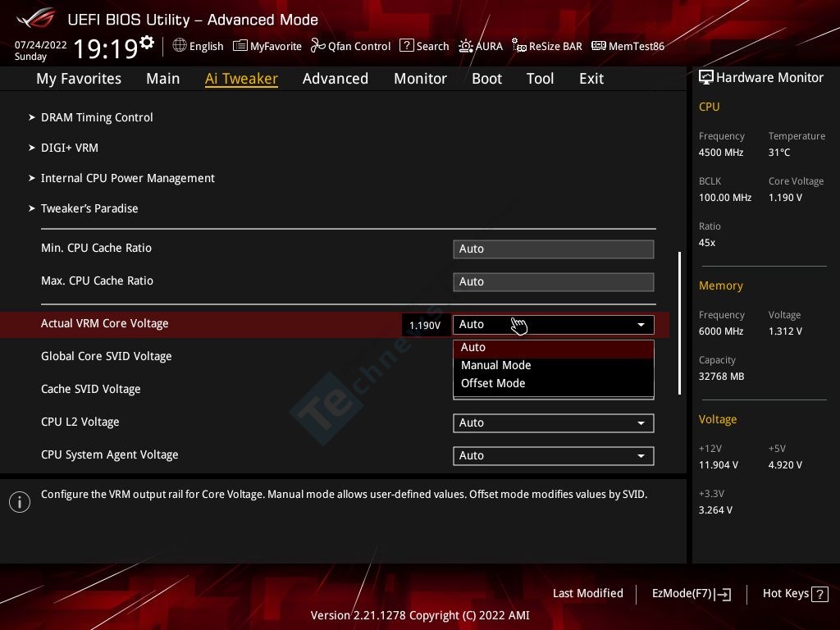Select the CPU L2 Voltage label

tap(80, 422)
